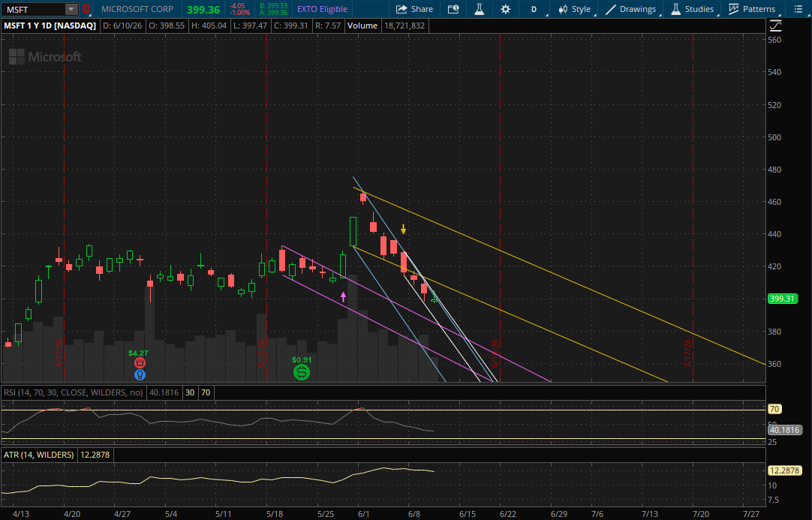Screen dimensions: 812x520
Task: Click the last price 399.36
Action: coord(203,10)
